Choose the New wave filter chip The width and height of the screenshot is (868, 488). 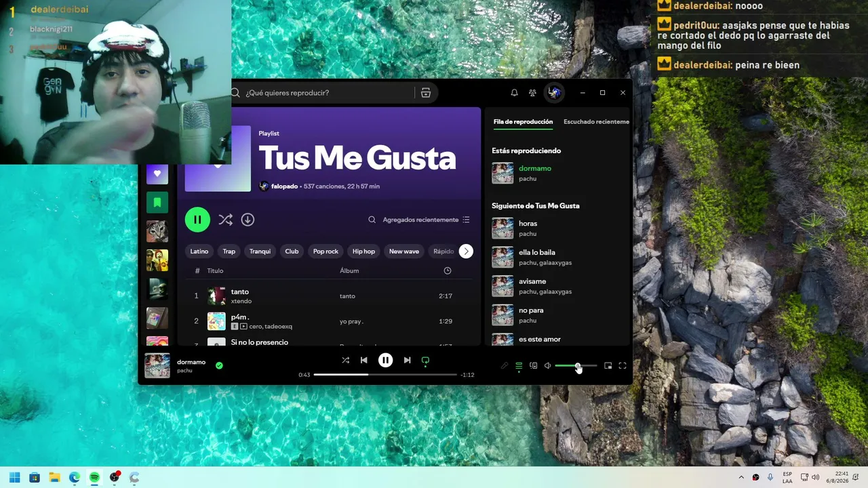404,251
